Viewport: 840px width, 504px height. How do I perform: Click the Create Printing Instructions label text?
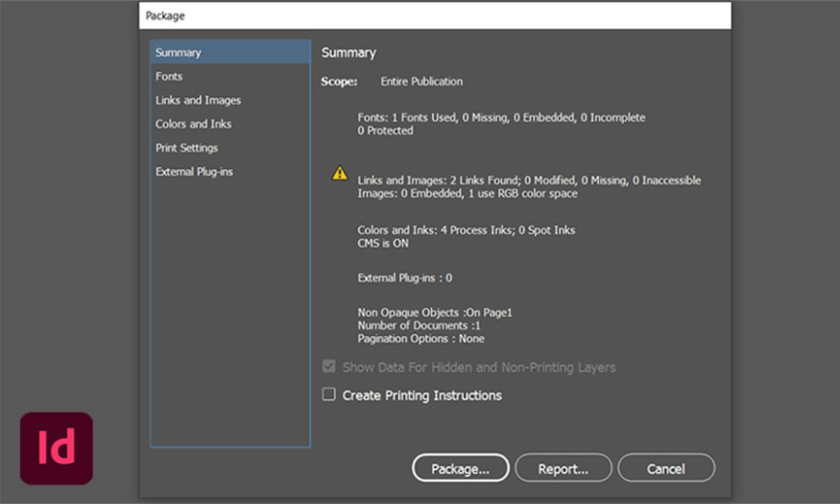coord(422,396)
